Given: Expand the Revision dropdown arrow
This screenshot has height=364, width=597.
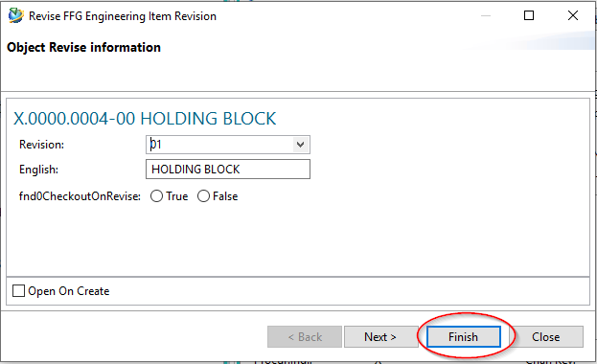Looking at the screenshot, I should click(x=300, y=145).
